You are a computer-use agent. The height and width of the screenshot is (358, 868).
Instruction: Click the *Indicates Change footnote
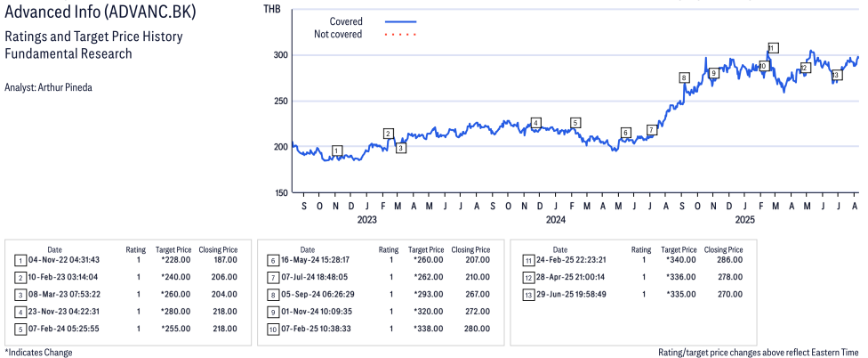point(38,352)
